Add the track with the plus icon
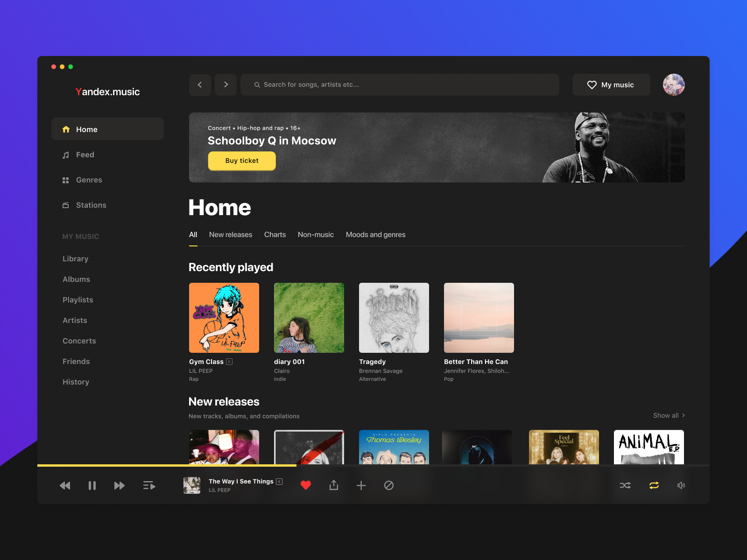The width and height of the screenshot is (747, 560). pyautogui.click(x=361, y=485)
